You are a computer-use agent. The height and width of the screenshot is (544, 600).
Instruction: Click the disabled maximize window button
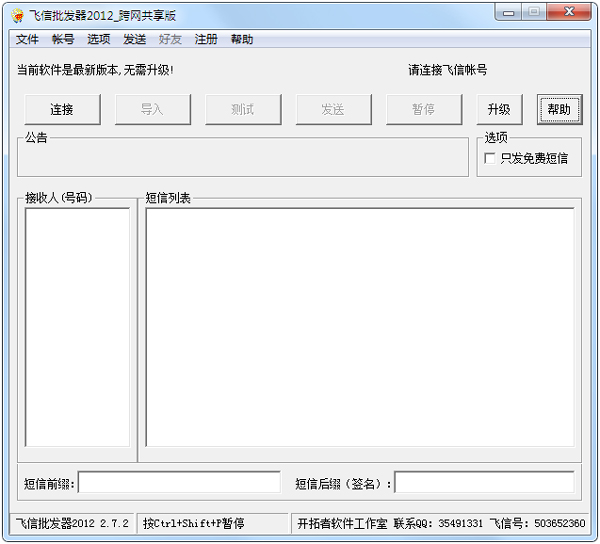(534, 13)
